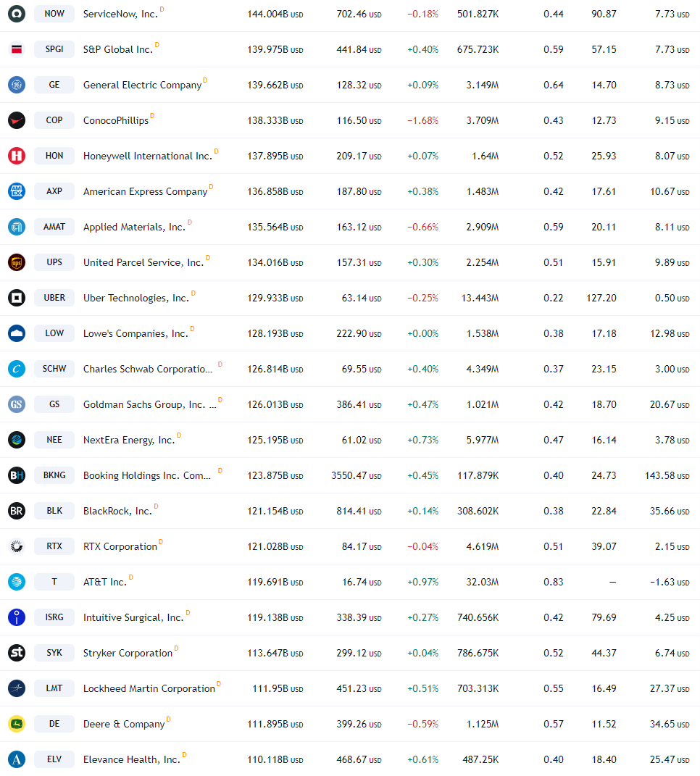Click Booking EPS 143.58 USD

[667, 475]
